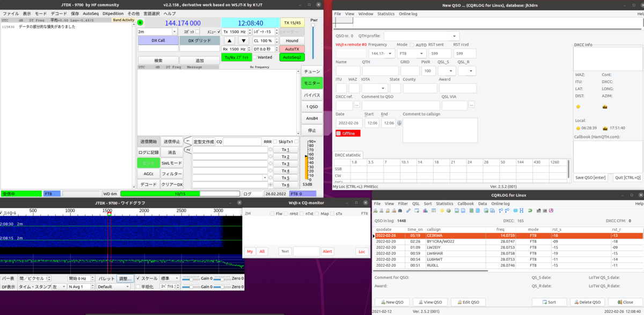The height and width of the screenshot is (315, 644).
Task: Click the Hound button in JTDX
Action: [292, 41]
